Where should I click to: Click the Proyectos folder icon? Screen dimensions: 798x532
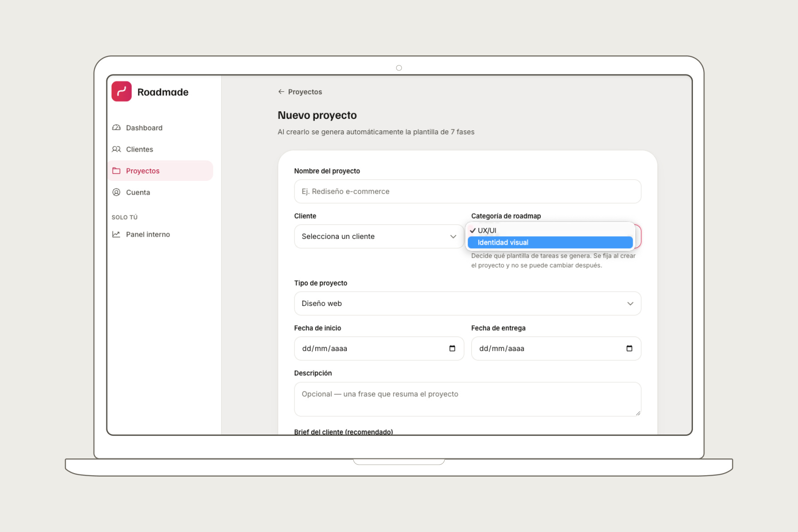pyautogui.click(x=117, y=171)
